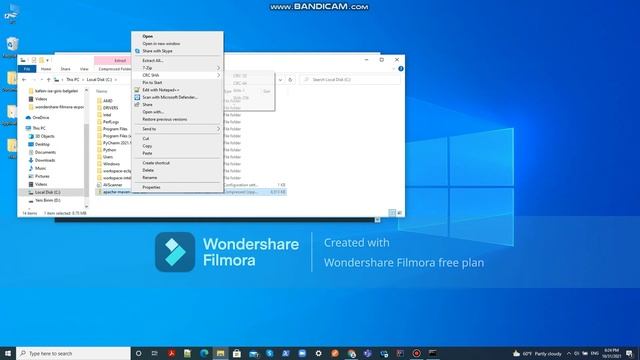640x360 pixels.
Task: Expand the address bar history dropdown
Action: 280,80
